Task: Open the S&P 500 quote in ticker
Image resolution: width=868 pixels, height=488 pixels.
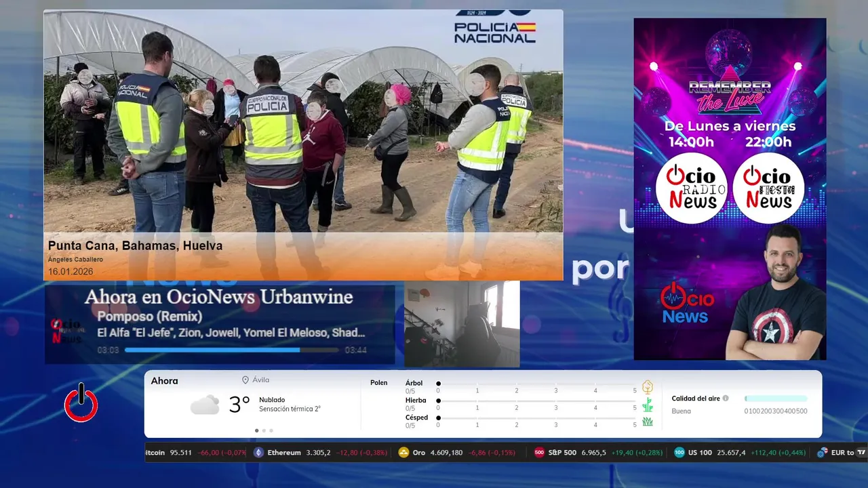Action: (x=599, y=453)
